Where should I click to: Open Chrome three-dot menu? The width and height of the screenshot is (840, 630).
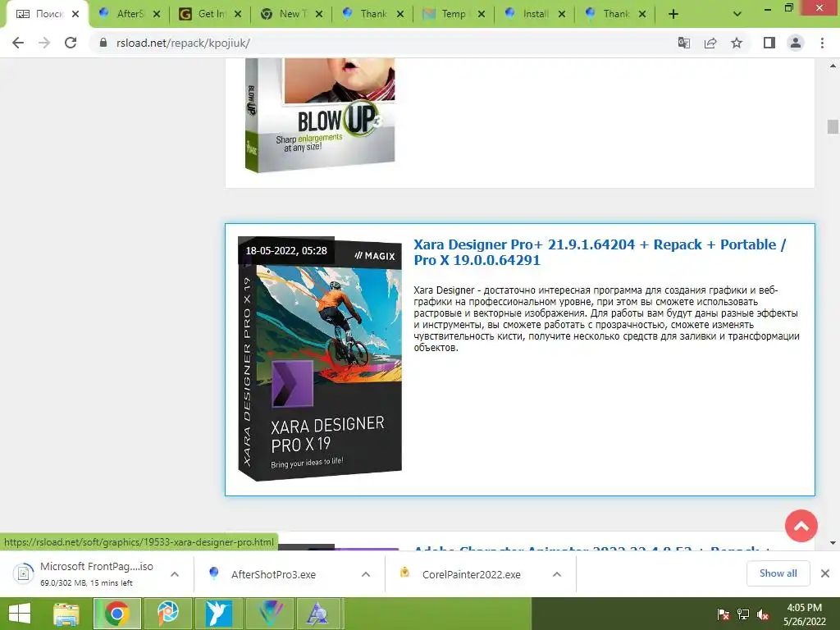point(822,43)
